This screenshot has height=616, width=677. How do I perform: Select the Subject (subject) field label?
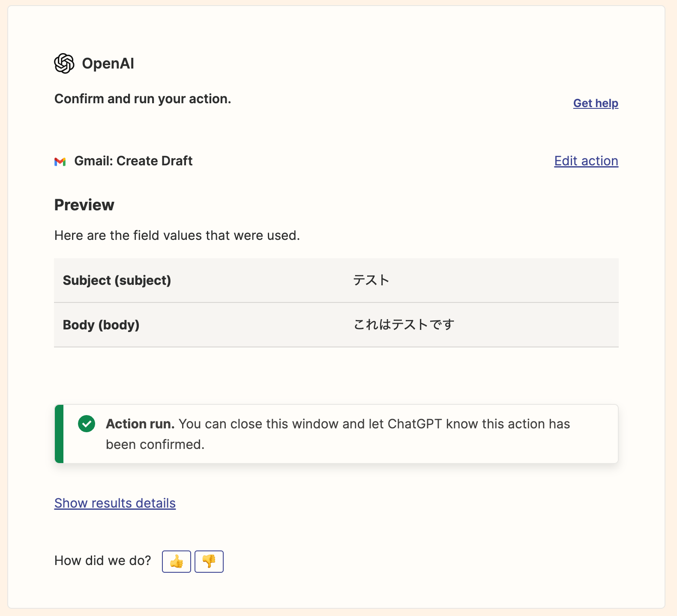pos(117,280)
